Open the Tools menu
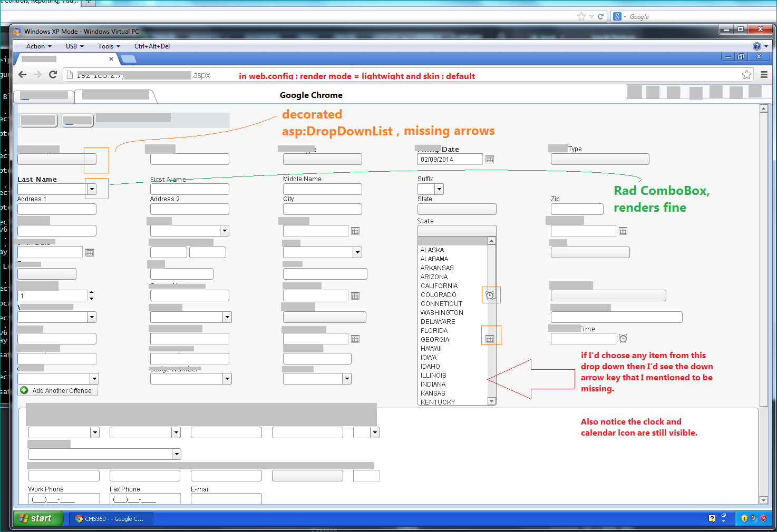 click(x=109, y=46)
